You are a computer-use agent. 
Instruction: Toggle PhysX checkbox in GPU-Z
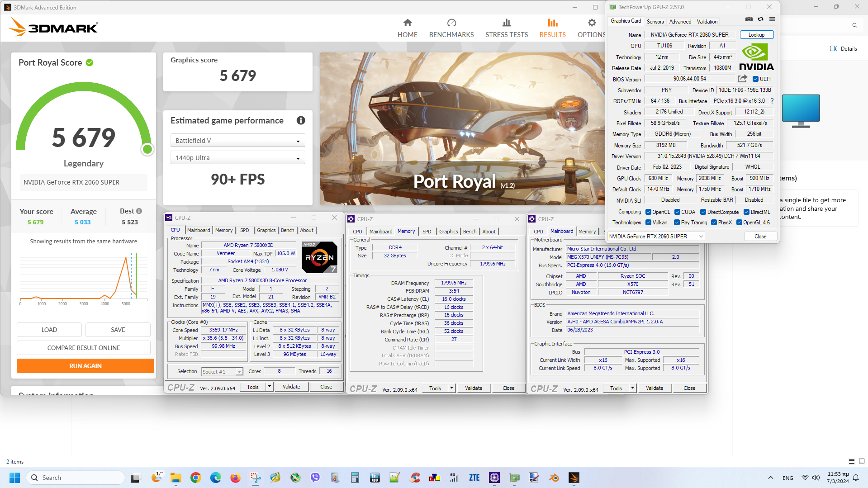pos(714,222)
